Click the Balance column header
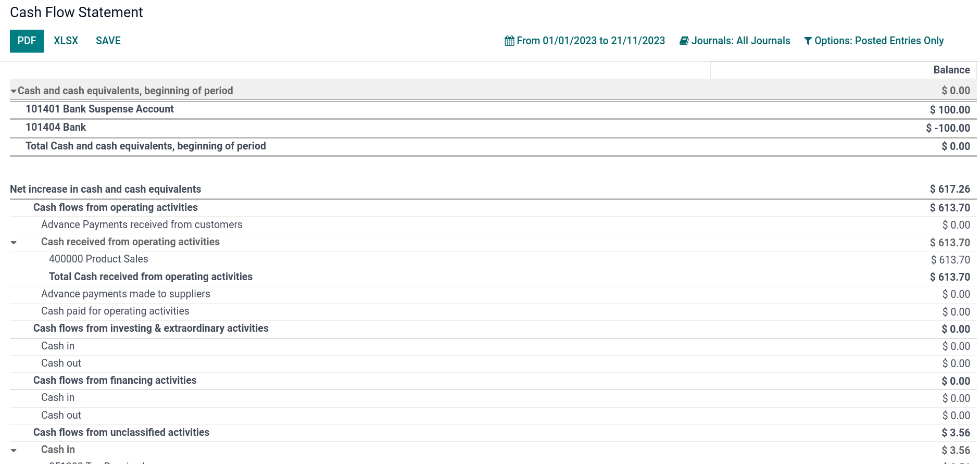The height and width of the screenshot is (464, 980). tap(951, 70)
